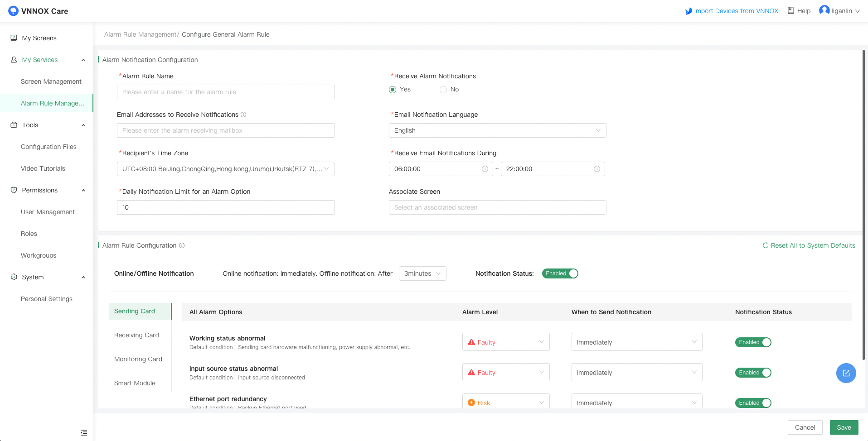Open the 3minutes offline delay dropdown
The image size is (868, 441).
(422, 273)
